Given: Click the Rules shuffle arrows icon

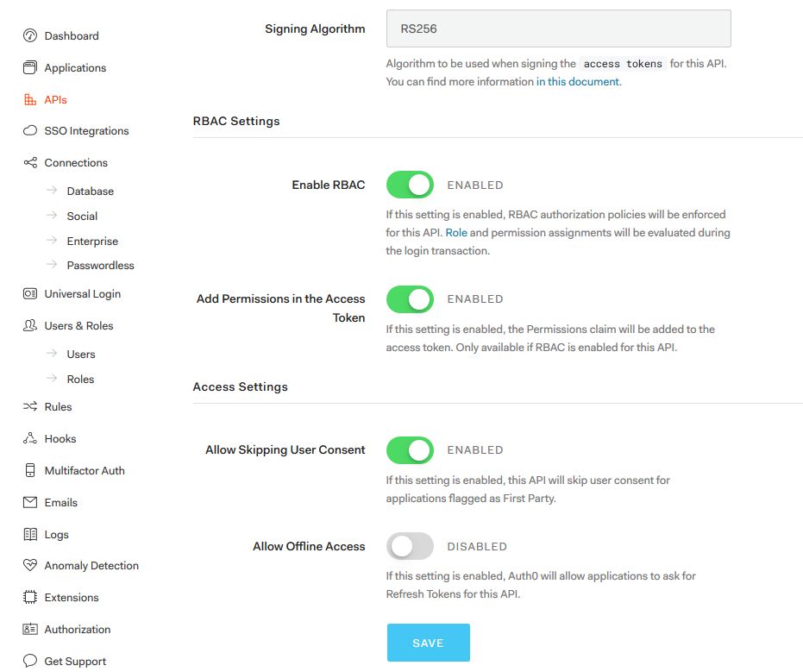Looking at the screenshot, I should (x=30, y=407).
